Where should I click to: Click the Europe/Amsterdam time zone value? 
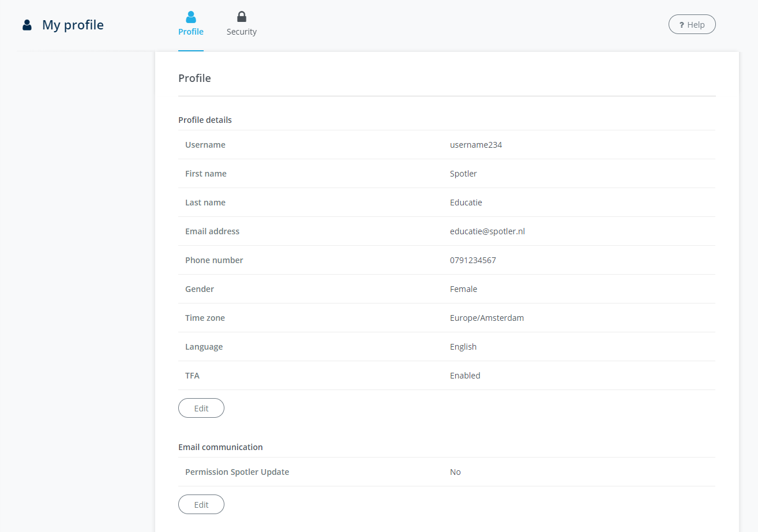coord(487,318)
